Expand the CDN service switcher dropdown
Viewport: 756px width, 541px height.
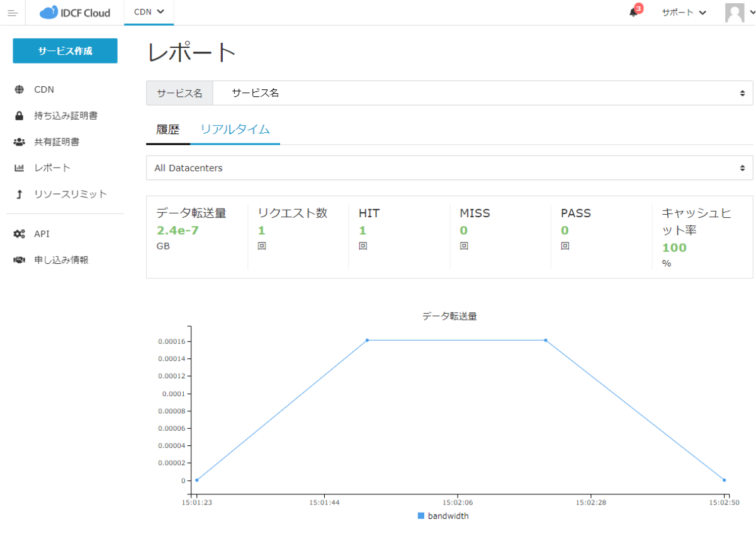(x=149, y=12)
